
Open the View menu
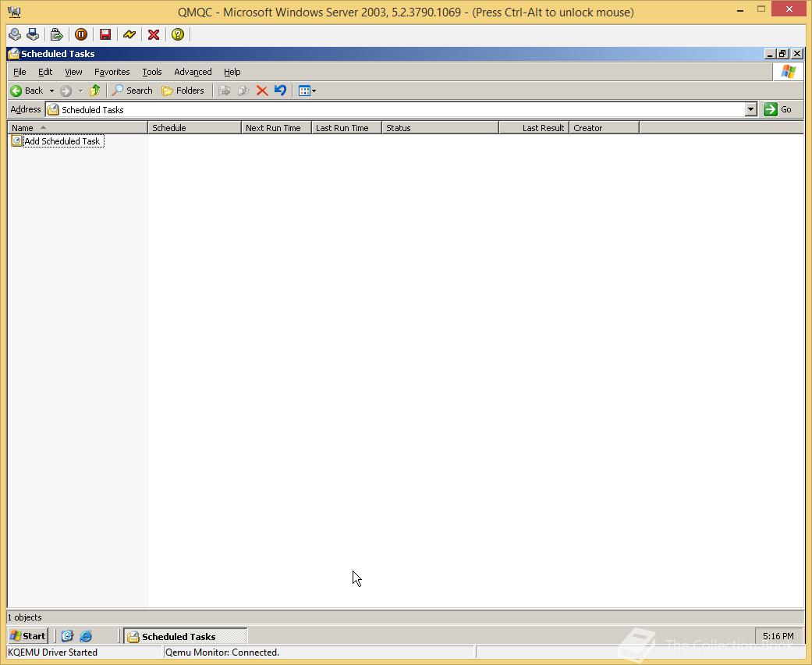tap(73, 72)
